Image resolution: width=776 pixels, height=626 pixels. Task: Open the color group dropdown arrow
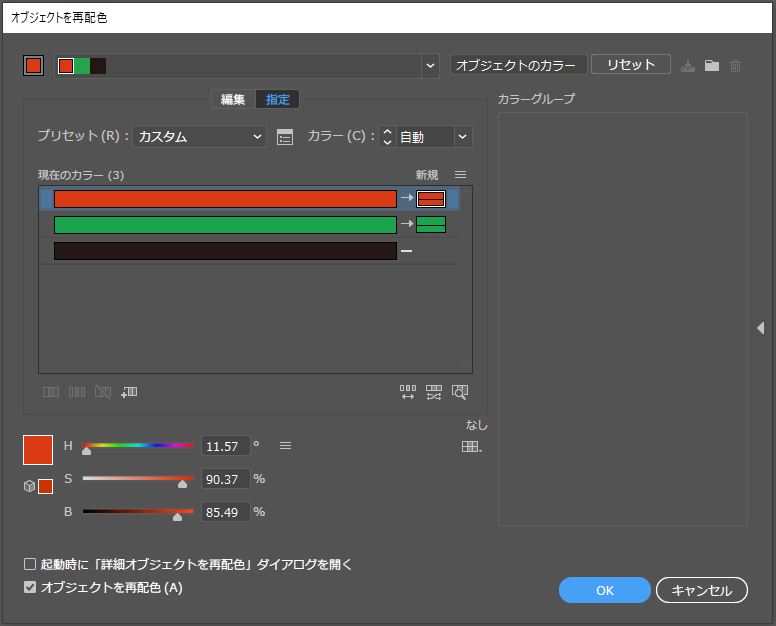[431, 65]
